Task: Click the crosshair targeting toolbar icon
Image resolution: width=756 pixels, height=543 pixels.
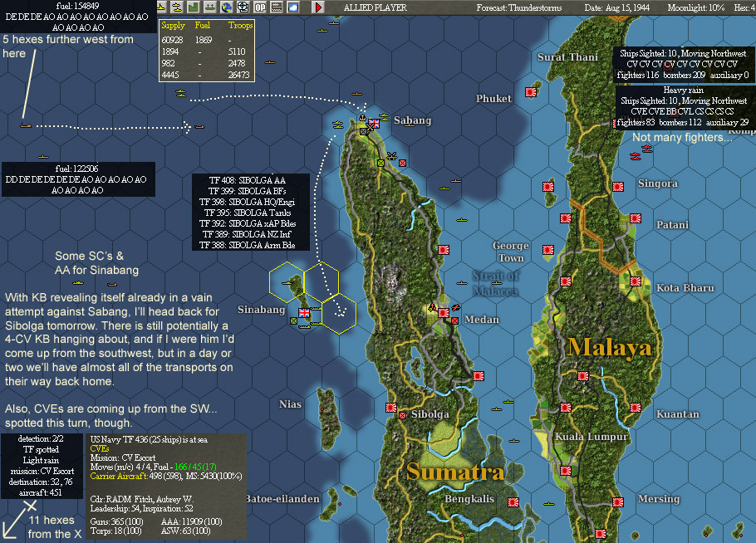Action: (x=243, y=7)
